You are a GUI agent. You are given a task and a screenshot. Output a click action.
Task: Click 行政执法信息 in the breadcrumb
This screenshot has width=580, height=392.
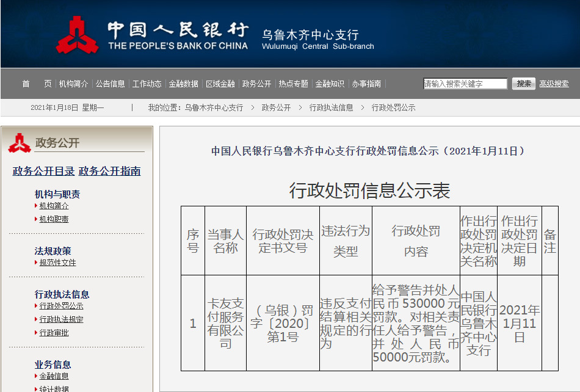[331, 107]
